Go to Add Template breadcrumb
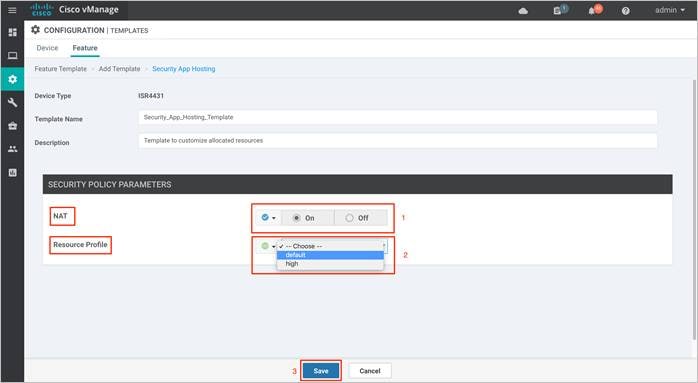This screenshot has width=698, height=383. point(119,69)
